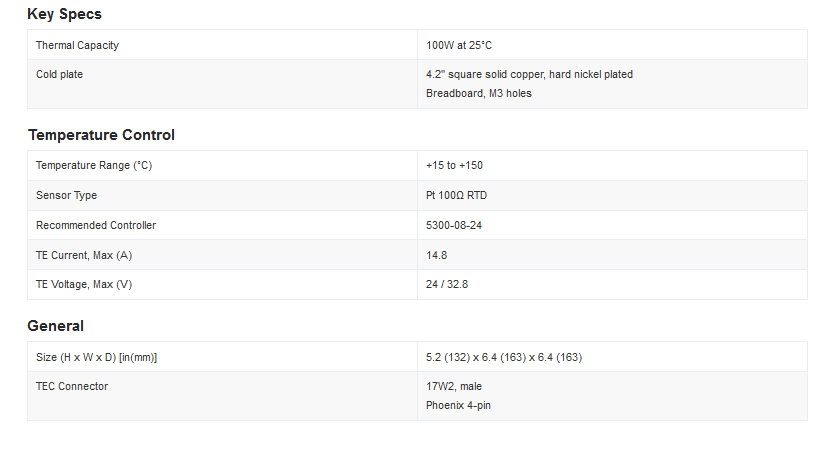Image resolution: width=825 pixels, height=461 pixels.
Task: Click the Phoenix 4-pin connector text
Action: pyautogui.click(x=458, y=405)
